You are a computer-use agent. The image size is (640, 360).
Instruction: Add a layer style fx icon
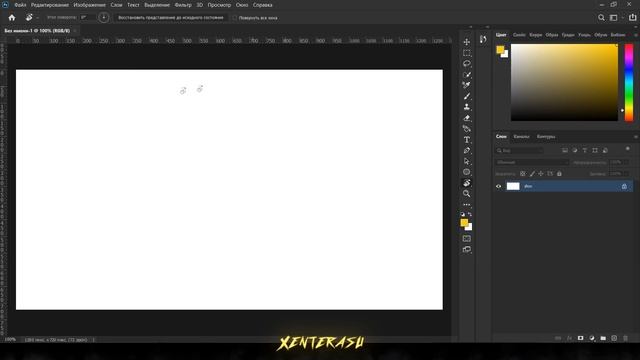[569, 338]
